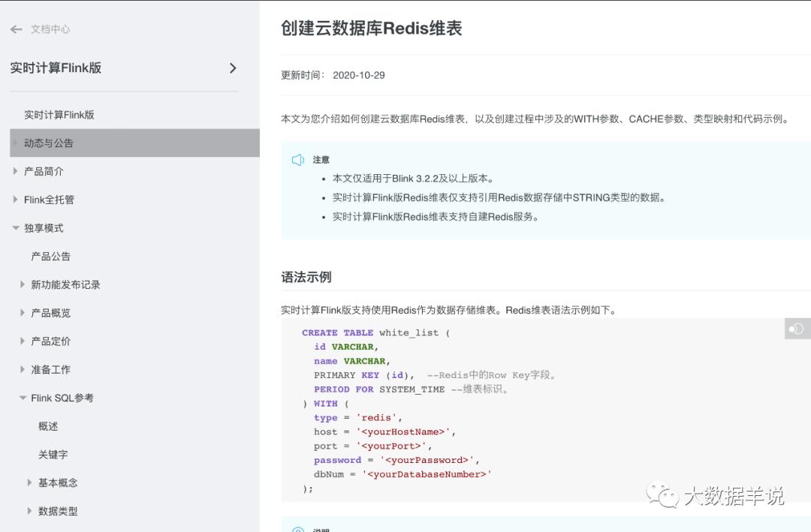Viewport: 811px width, 532px height.
Task: Open 关键字 under Flink SQL参考
Action: (53, 455)
